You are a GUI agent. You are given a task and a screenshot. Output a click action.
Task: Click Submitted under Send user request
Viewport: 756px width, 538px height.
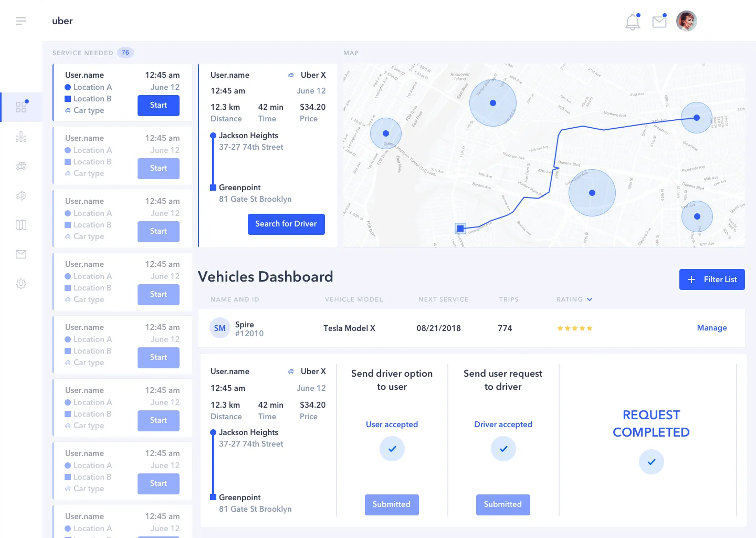[x=503, y=504]
